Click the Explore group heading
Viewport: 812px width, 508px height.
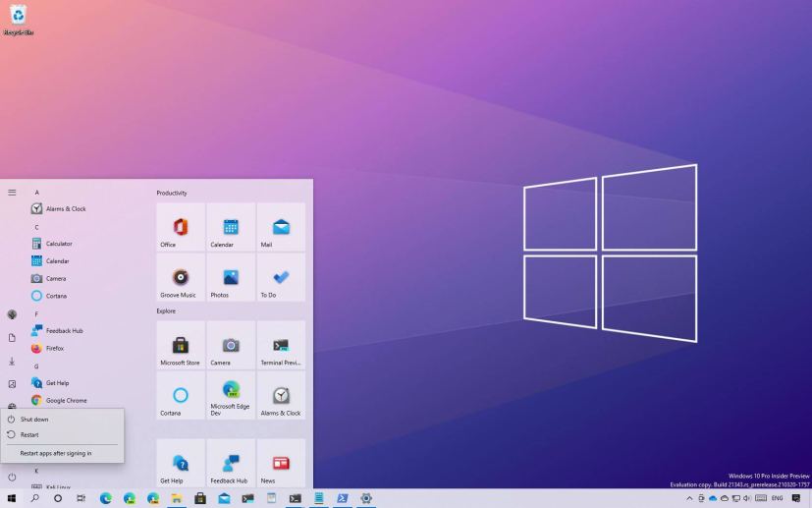[x=166, y=311]
